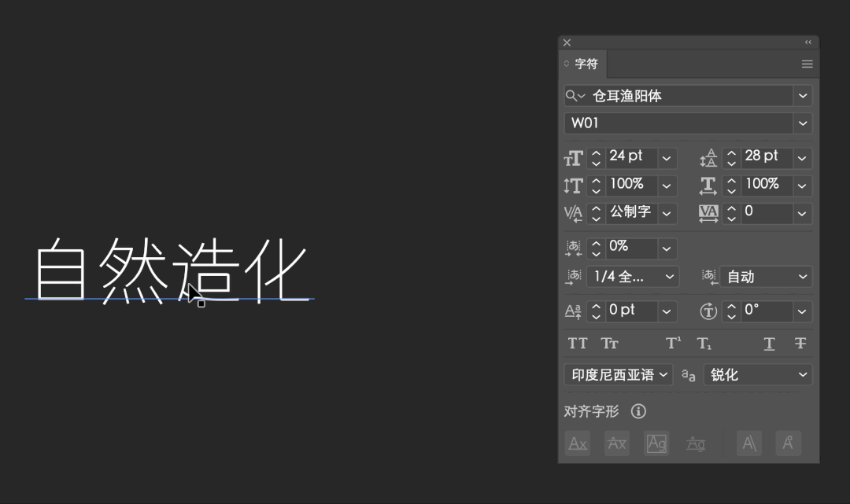850x504 pixels.
Task: Open the horizontal scale dropdown
Action: coord(802,186)
